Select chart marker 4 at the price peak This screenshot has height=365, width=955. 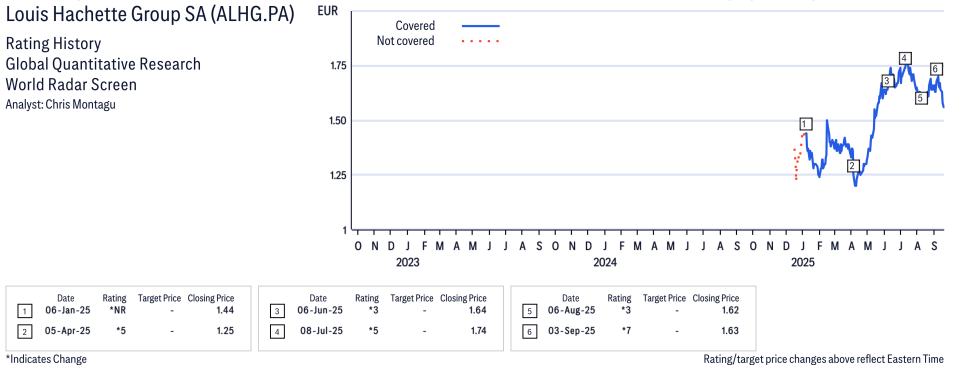pos(905,58)
